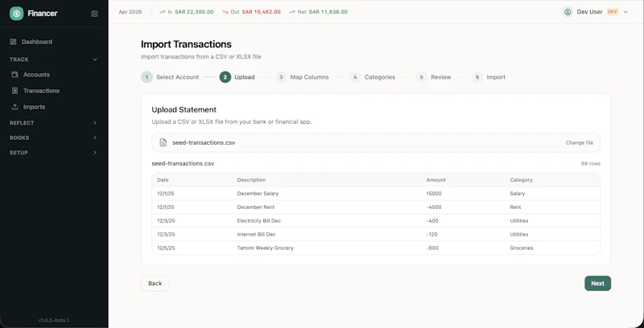Viewport: 644px width, 328px height.
Task: Click SAR 11,838.00 net amount
Action: (328, 12)
